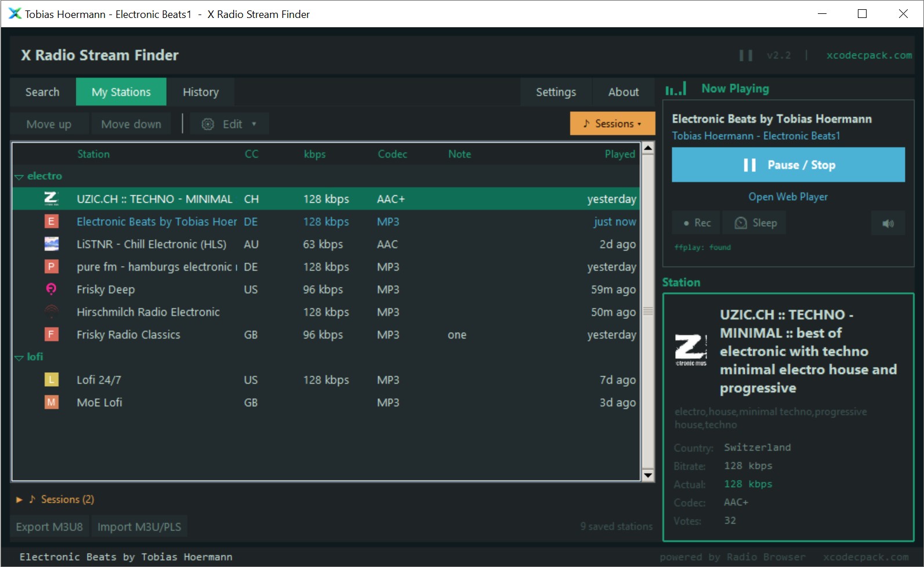
Task: Click the red E icon for Electronic Beats
Action: pos(52,221)
